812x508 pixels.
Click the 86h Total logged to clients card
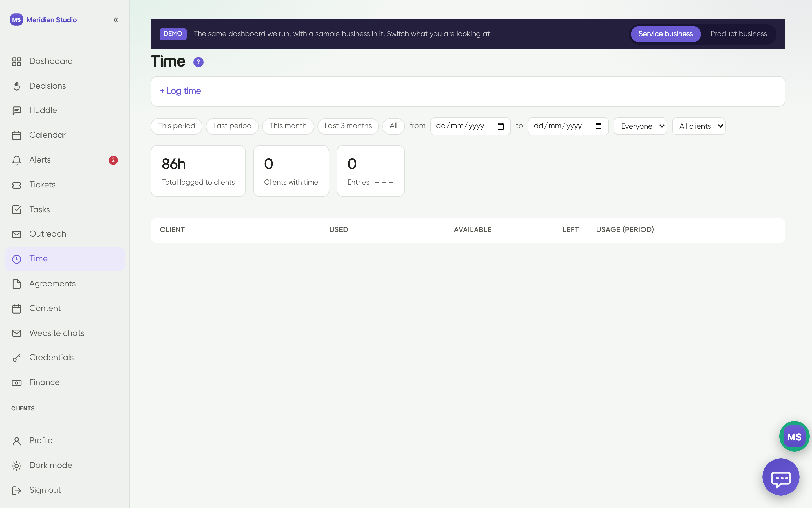[x=198, y=171]
